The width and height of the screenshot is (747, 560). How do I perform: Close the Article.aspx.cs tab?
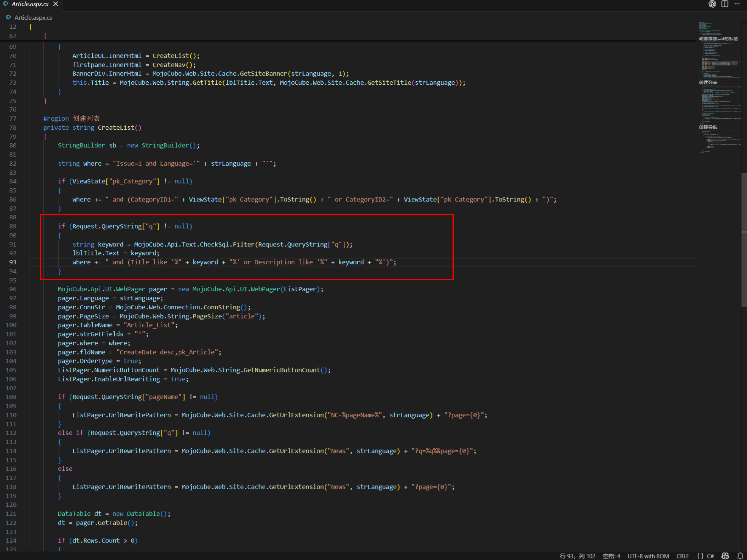pos(56,4)
